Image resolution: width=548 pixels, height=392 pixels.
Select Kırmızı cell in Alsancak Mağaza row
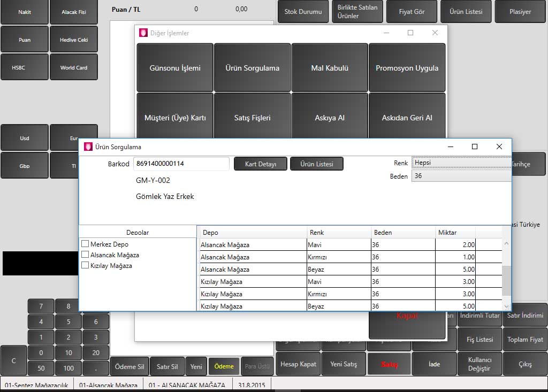[x=339, y=257]
